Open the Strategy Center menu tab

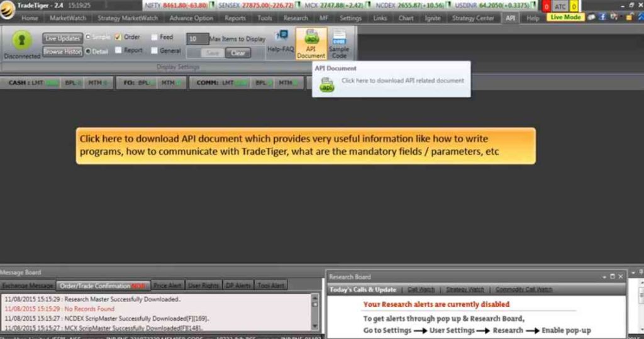point(473,18)
